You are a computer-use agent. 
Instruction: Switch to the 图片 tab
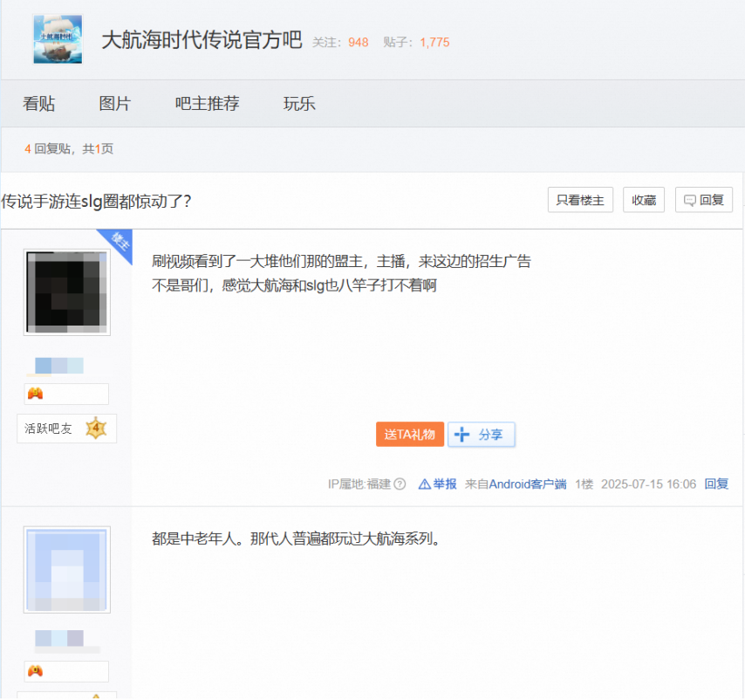(x=116, y=103)
